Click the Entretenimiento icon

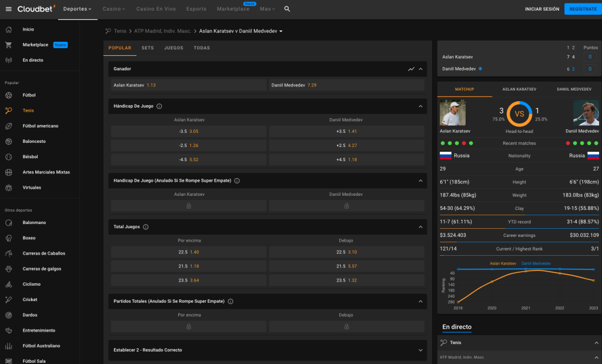8,330
